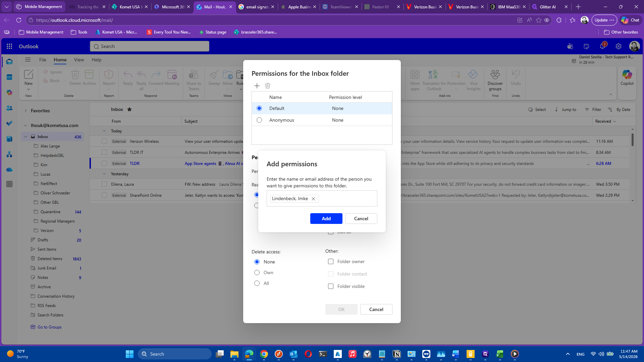644x362 pixels.
Task: Open OneDrive in the left rail
Action: tap(9, 170)
